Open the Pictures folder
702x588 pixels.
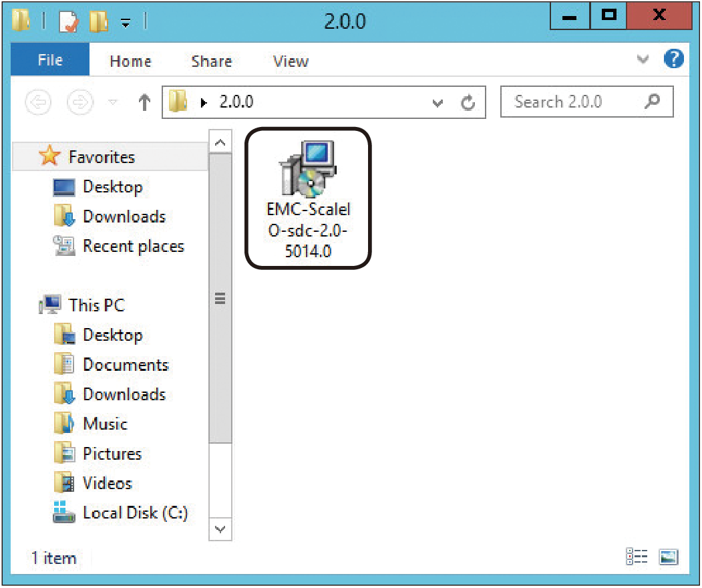pos(112,454)
